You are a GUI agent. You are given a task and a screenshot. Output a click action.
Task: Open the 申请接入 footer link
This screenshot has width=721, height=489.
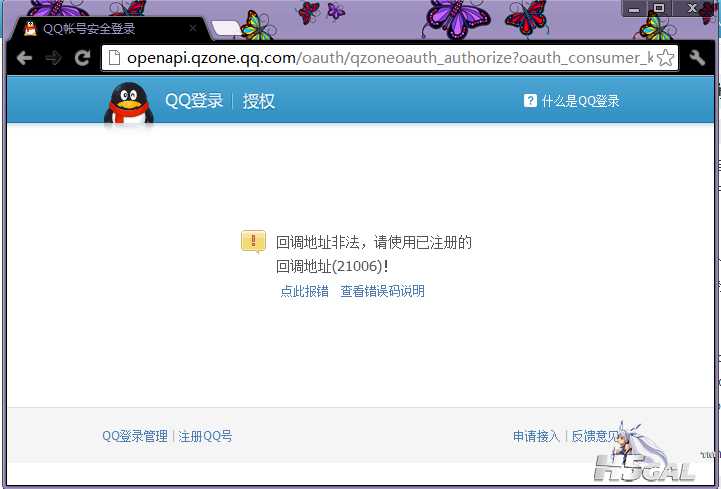[x=536, y=436]
